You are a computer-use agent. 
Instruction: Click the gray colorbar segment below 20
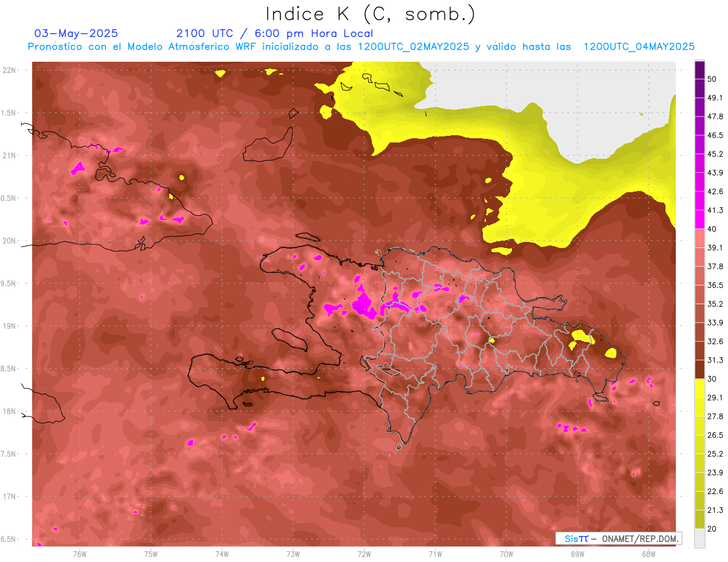coord(699,537)
